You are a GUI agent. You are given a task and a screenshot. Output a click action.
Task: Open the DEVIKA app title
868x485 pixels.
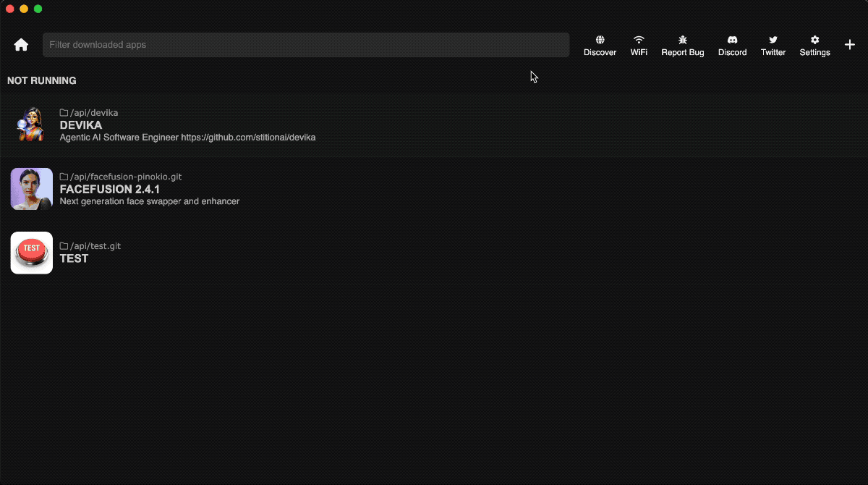pos(80,125)
